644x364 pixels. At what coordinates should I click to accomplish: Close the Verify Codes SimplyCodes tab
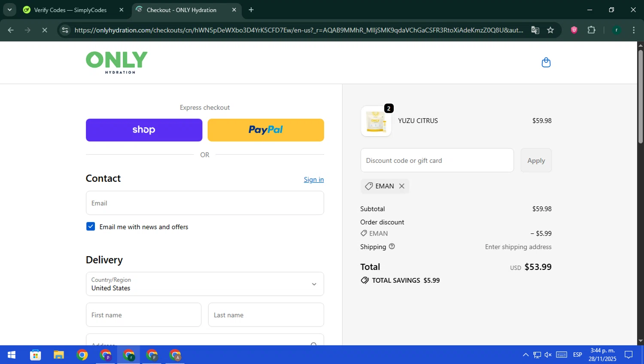point(122,10)
